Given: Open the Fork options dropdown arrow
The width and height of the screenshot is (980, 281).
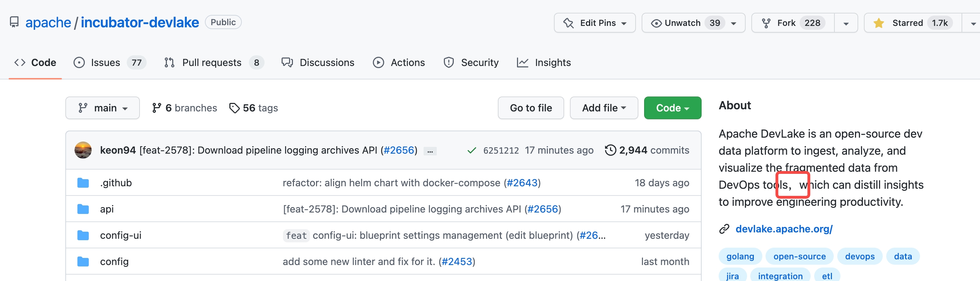Looking at the screenshot, I should click(846, 23).
